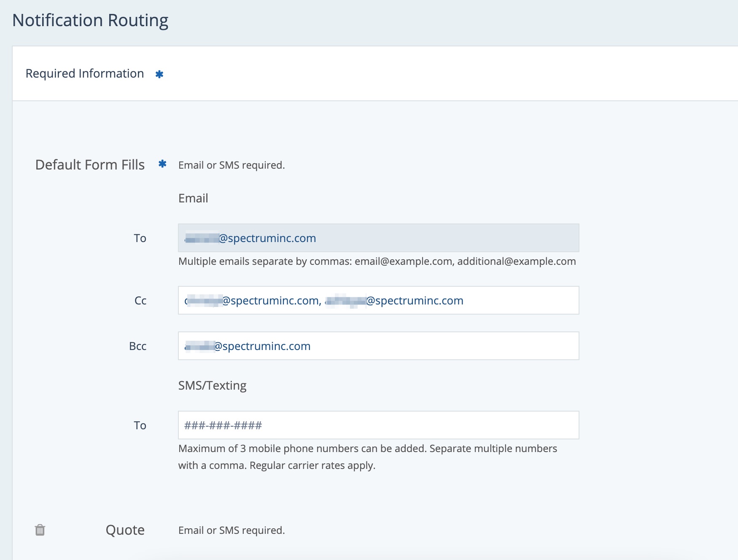Click the asterisk next to Default Form Fills
The height and width of the screenshot is (560, 738).
click(162, 164)
